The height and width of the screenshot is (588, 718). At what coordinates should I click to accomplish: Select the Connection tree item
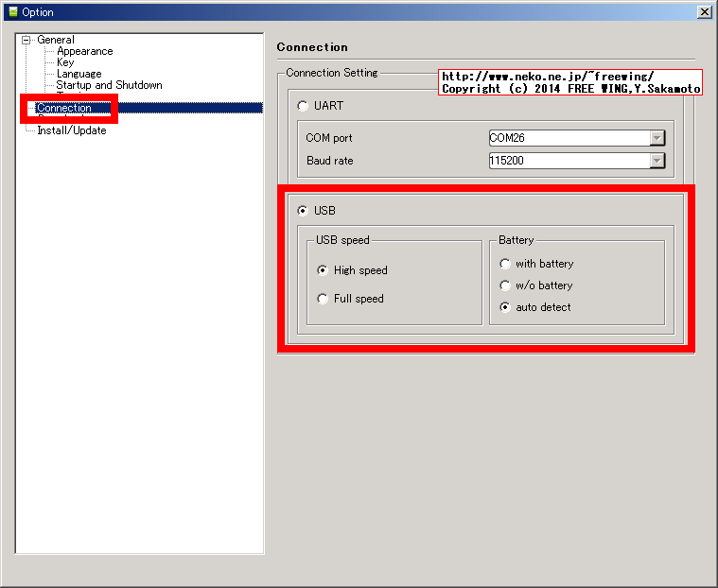[x=64, y=108]
